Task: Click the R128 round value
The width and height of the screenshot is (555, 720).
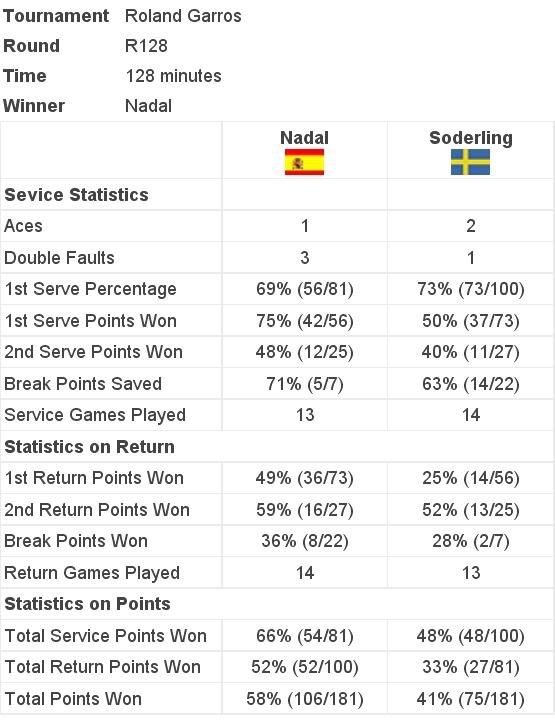Action: [x=146, y=46]
